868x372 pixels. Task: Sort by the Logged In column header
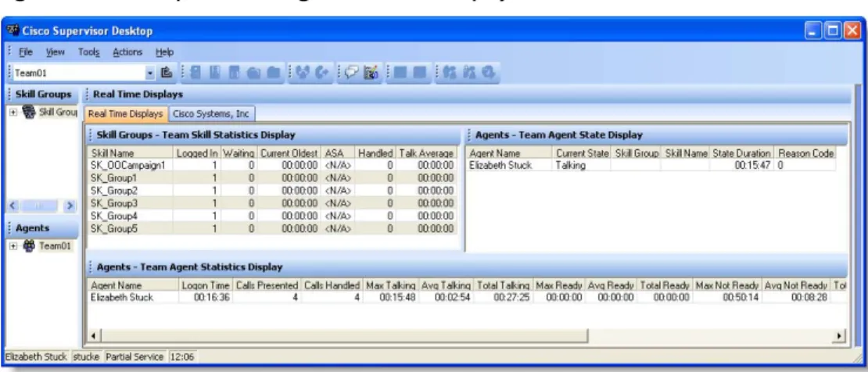[197, 153]
